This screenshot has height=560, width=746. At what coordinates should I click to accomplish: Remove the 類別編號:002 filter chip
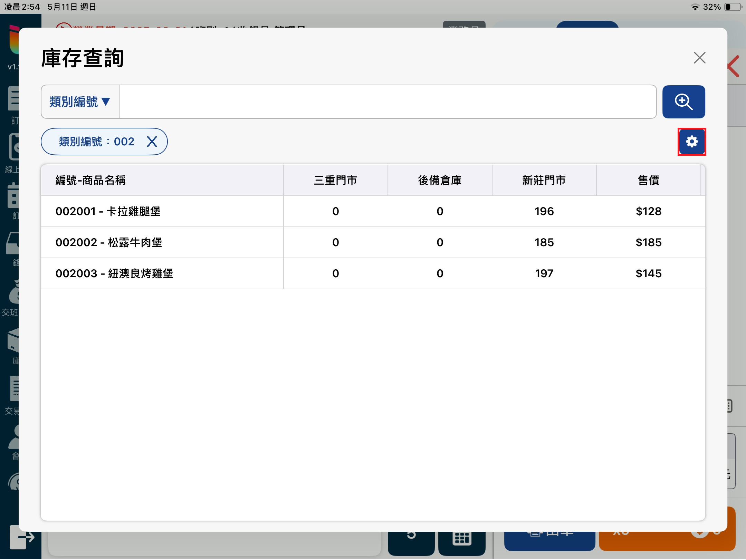coord(152,142)
